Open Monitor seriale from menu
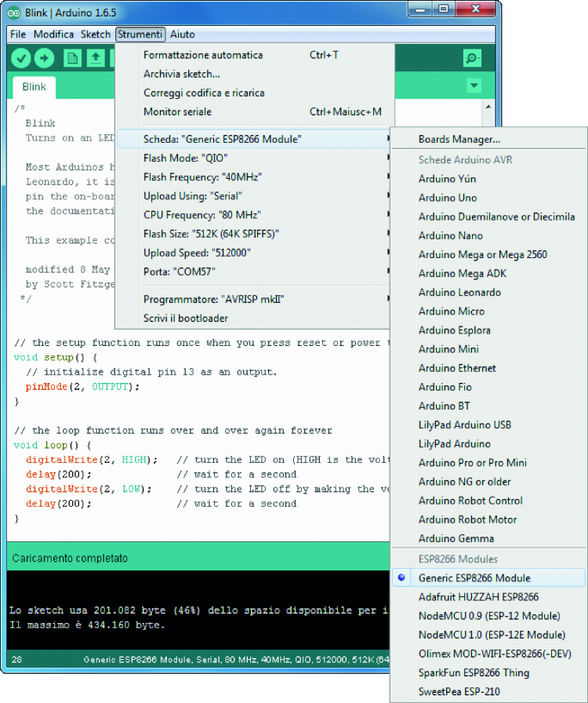 (x=254, y=111)
